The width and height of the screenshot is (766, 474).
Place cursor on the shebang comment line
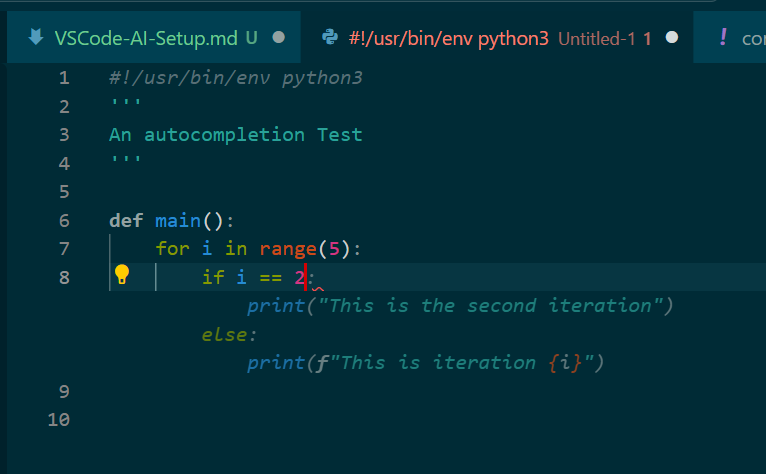pos(236,78)
